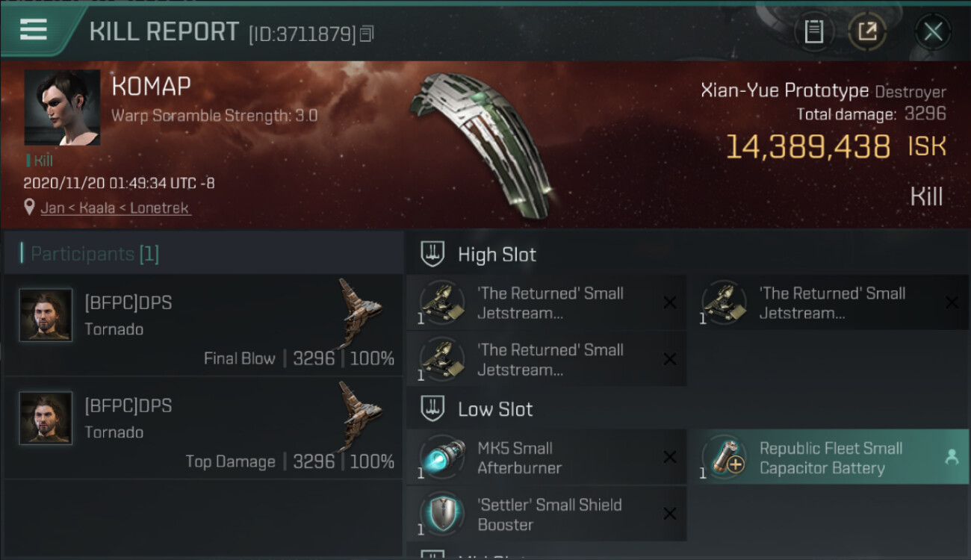Copy the kill report ID

point(366,34)
